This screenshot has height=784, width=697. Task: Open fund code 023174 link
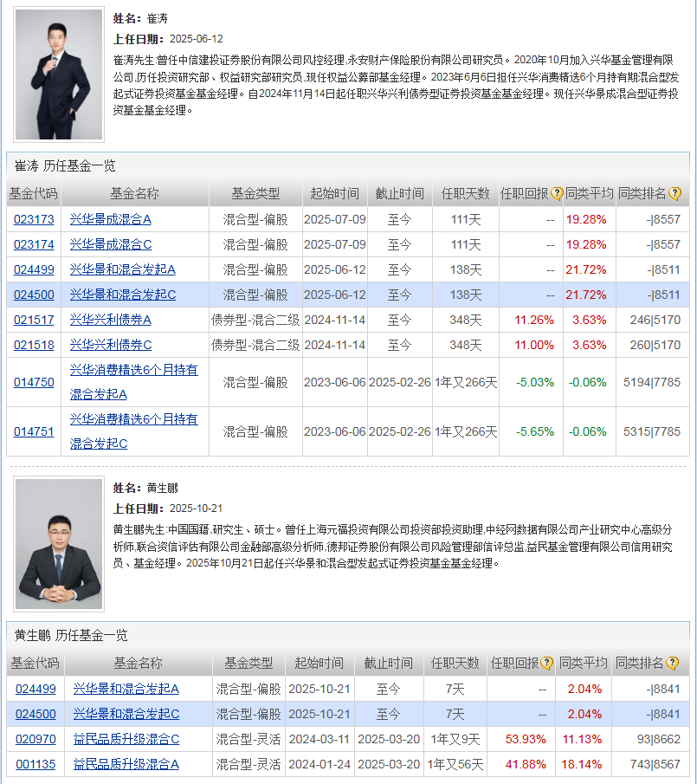pos(34,244)
